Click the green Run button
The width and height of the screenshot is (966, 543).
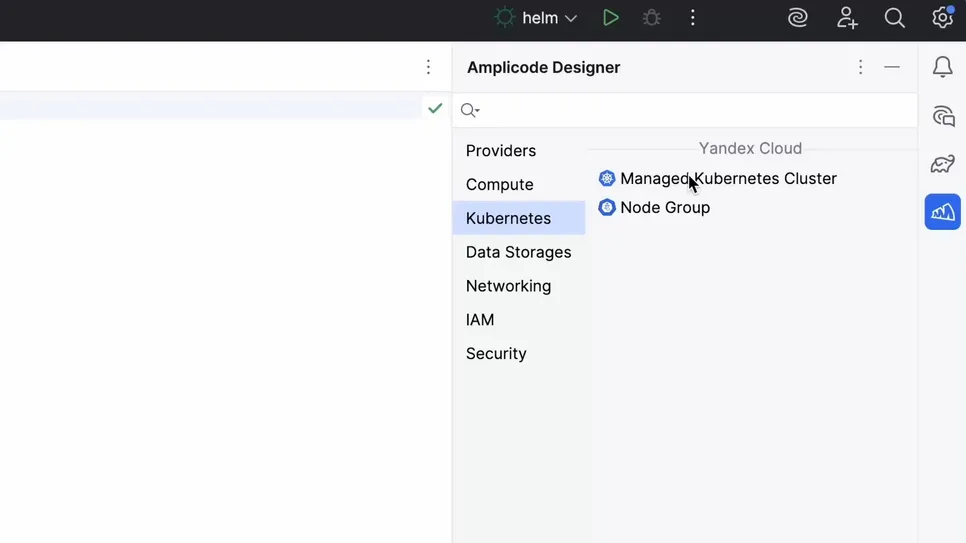pos(610,18)
